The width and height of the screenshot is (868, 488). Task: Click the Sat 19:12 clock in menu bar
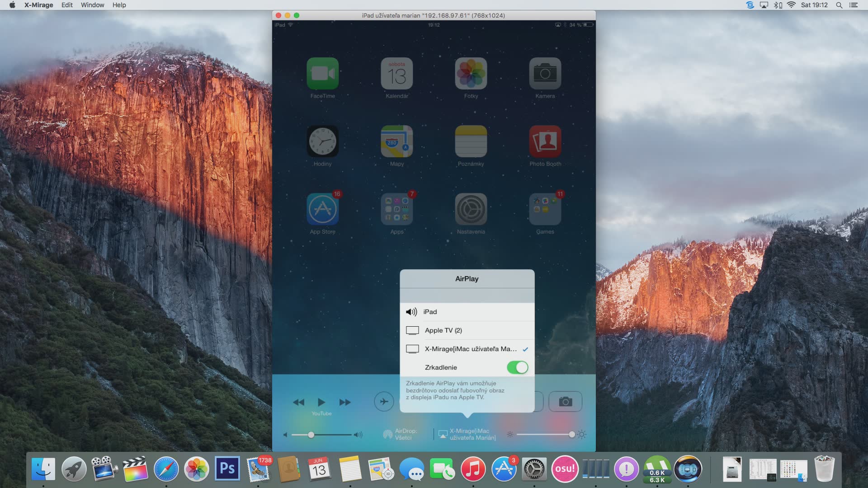(814, 5)
